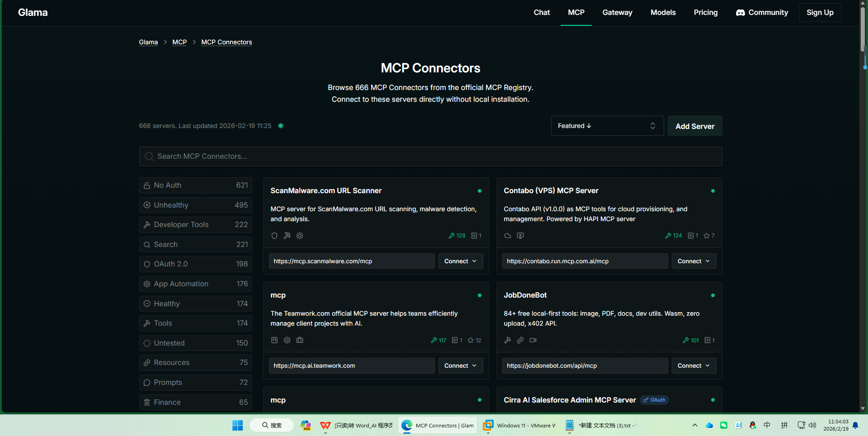Image resolution: width=868 pixels, height=436 pixels.
Task: Toggle the Prompts filter
Action: (x=196, y=383)
